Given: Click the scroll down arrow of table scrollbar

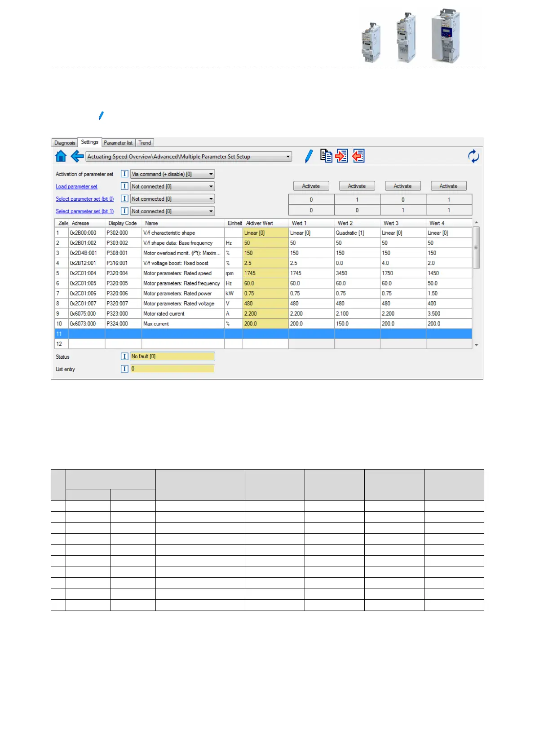Looking at the screenshot, I should pyautogui.click(x=476, y=345).
